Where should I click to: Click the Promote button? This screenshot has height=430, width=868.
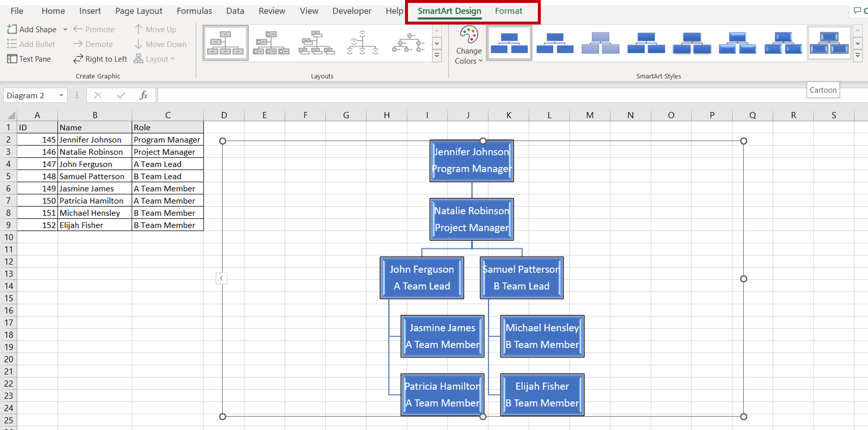coord(94,29)
